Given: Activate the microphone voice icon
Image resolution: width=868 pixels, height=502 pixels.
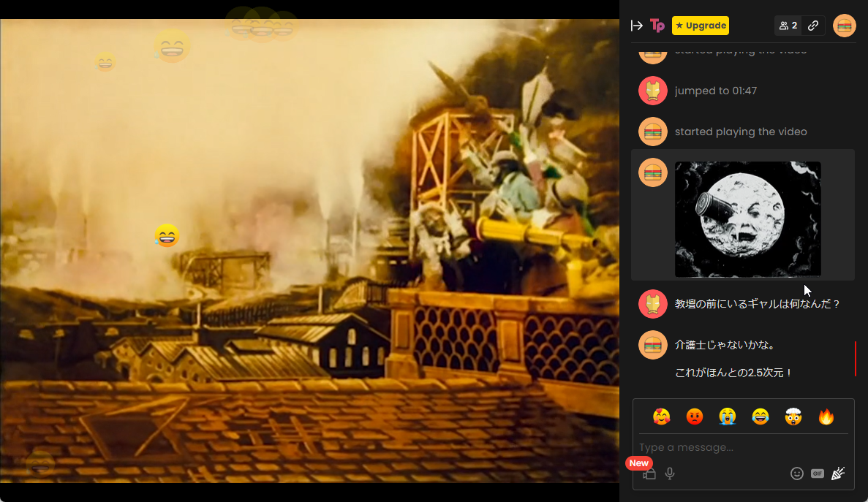Looking at the screenshot, I should (670, 474).
